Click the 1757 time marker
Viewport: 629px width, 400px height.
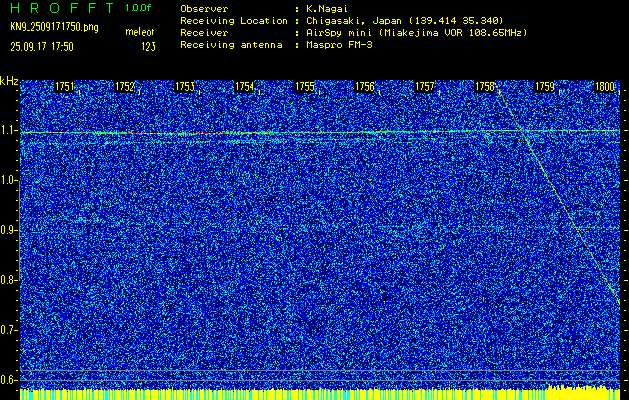(x=425, y=87)
